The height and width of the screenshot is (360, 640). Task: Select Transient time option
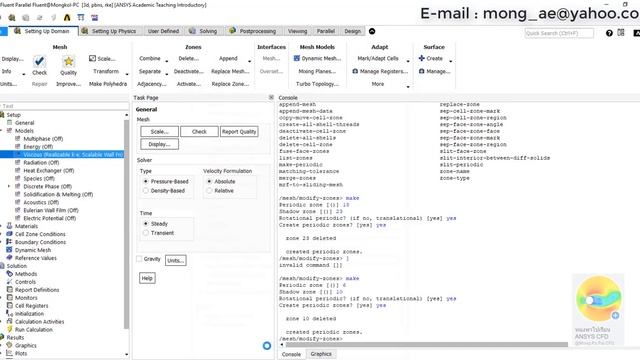click(146, 233)
